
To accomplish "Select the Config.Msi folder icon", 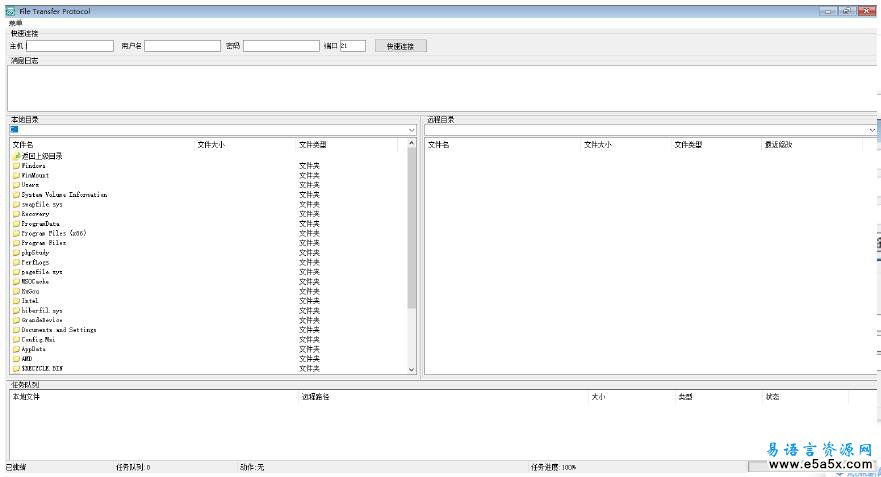I will pyautogui.click(x=16, y=339).
